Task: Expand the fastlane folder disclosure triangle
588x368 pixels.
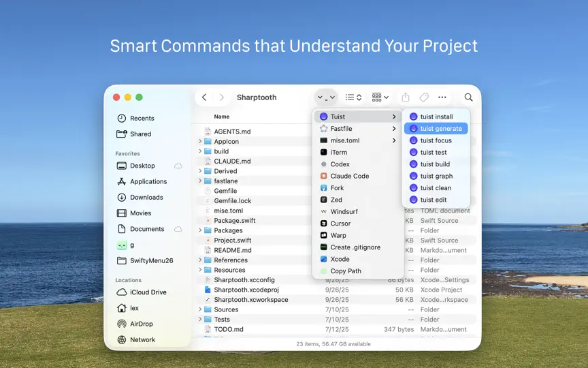Action: 200,181
